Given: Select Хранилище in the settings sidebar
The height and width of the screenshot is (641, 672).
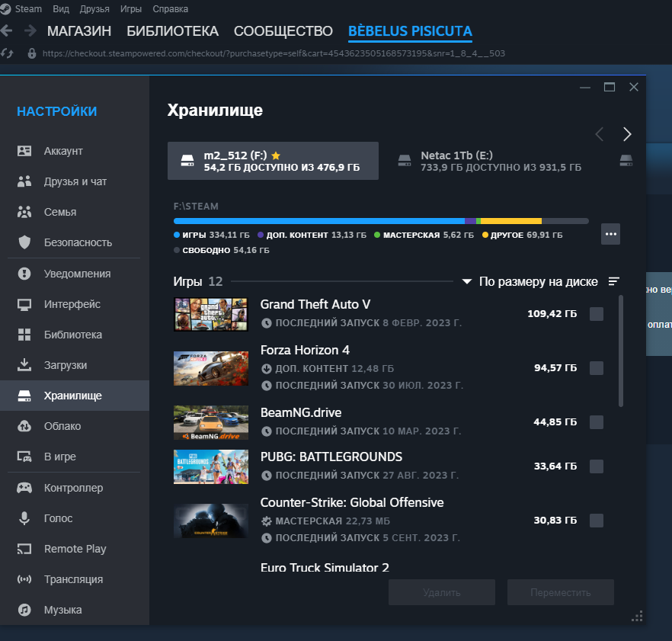Looking at the screenshot, I should click(x=75, y=396).
